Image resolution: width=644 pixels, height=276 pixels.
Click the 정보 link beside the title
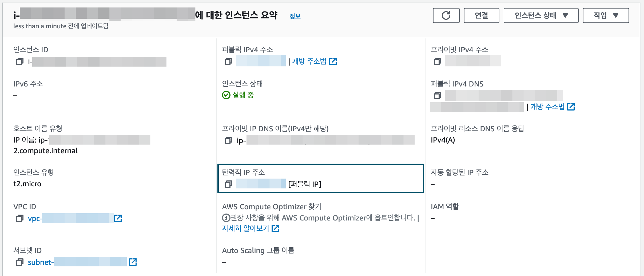point(295,16)
